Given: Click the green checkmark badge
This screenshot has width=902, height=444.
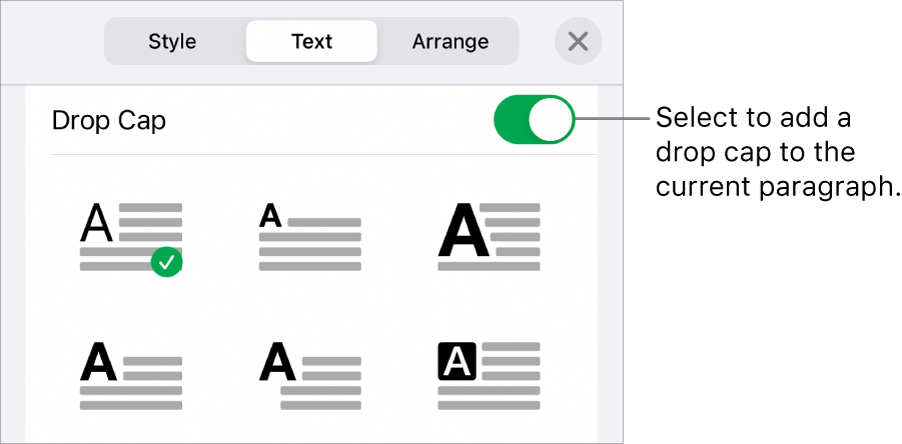Looking at the screenshot, I should (167, 262).
